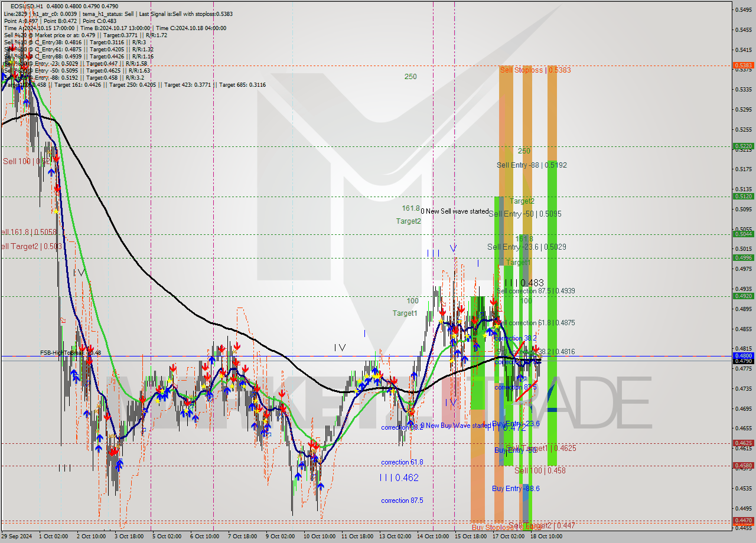Click the '18 Oct 10:00' time axis label
Image resolution: width=756 pixels, height=543 pixels.
pos(546,537)
